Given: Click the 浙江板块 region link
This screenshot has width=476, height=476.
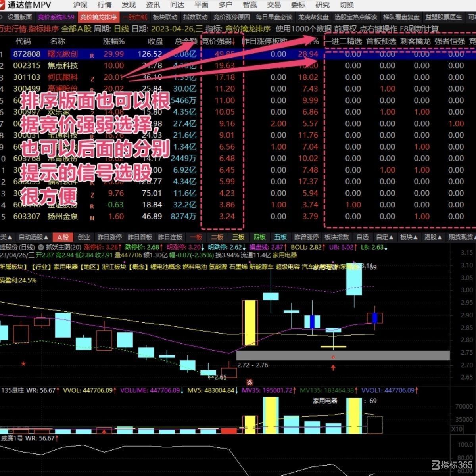Looking at the screenshot, I should (x=114, y=267).
